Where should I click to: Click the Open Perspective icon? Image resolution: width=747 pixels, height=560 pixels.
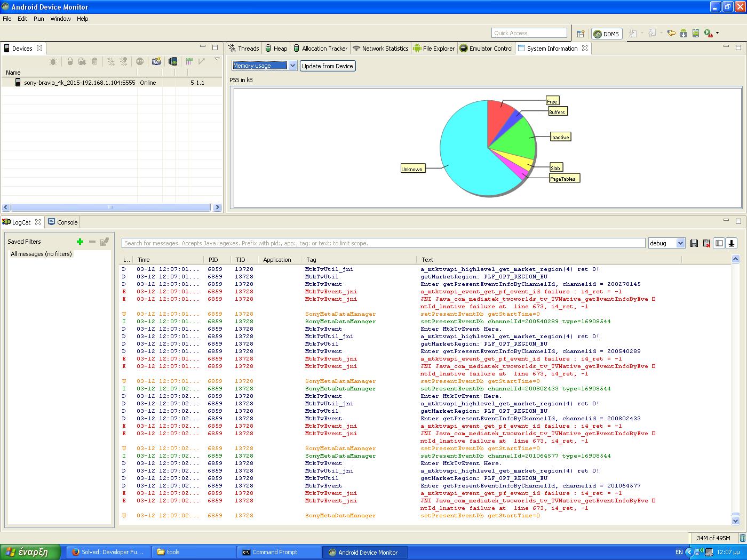point(581,34)
